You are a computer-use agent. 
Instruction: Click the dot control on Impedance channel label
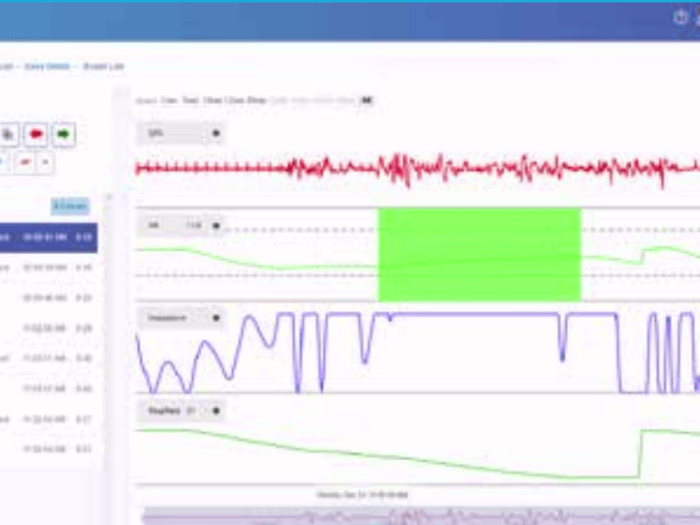[216, 318]
